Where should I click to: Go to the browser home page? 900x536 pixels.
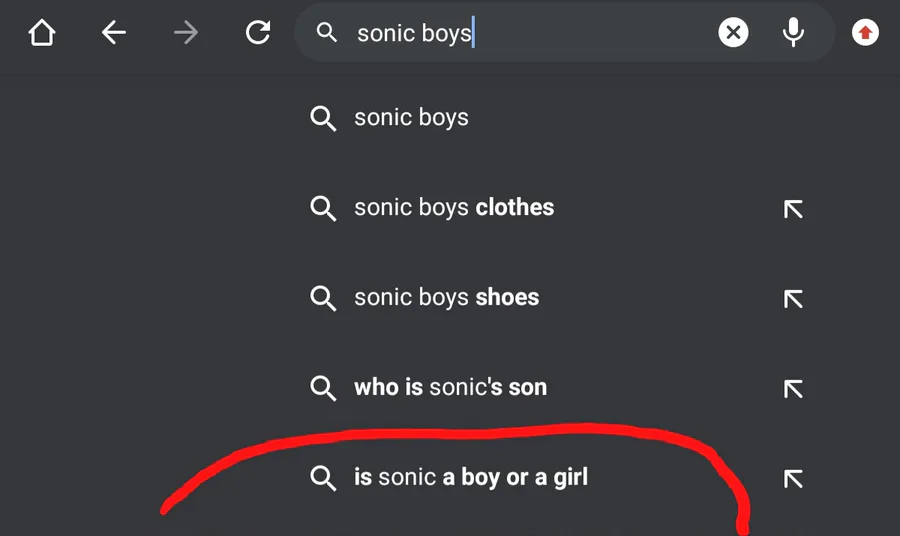(41, 33)
